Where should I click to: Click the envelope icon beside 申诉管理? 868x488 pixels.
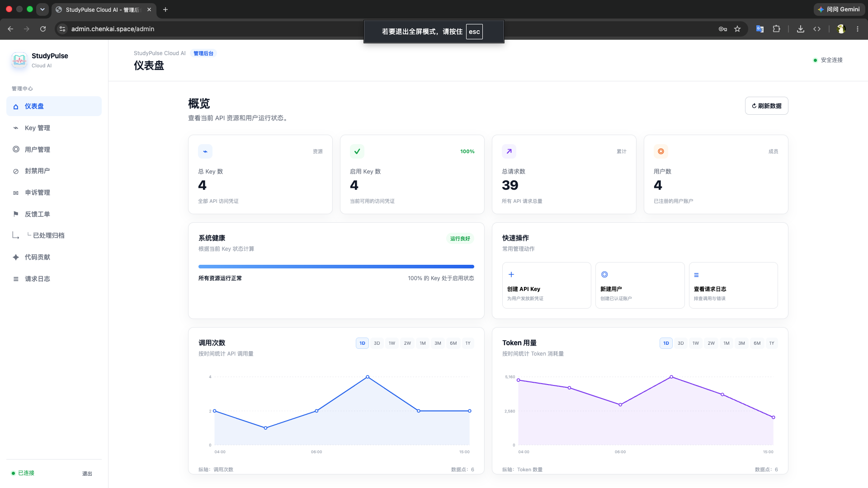(x=16, y=193)
